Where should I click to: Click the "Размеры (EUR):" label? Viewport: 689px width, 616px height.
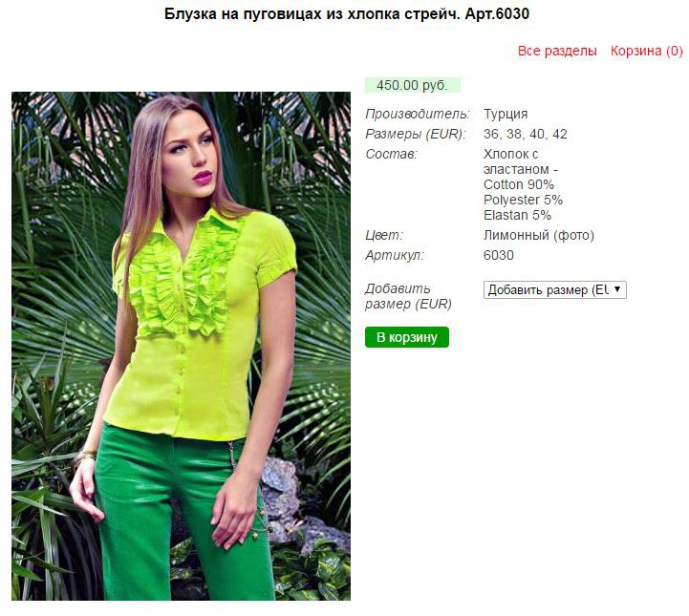pyautogui.click(x=416, y=134)
